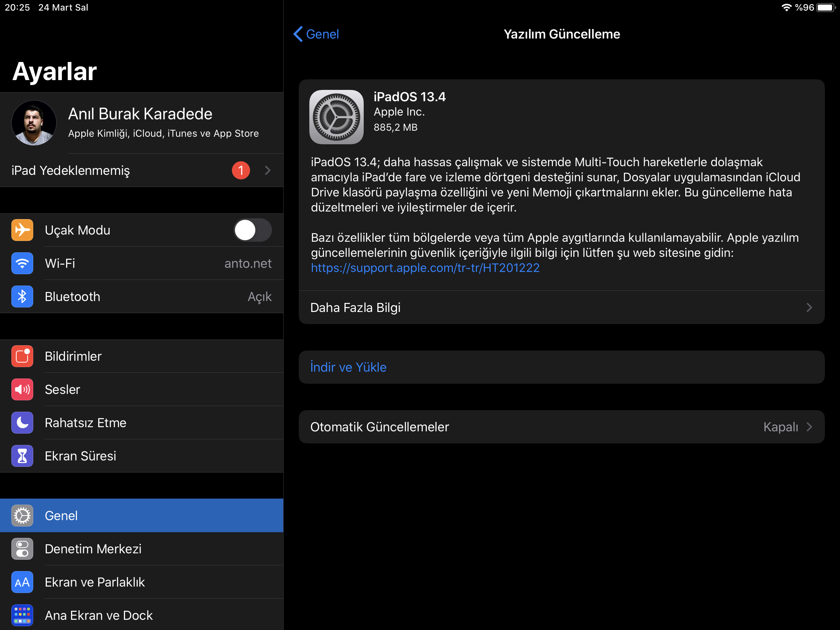840x630 pixels.
Task: Open Otomatik Güncellemeler row label
Action: [x=379, y=427]
